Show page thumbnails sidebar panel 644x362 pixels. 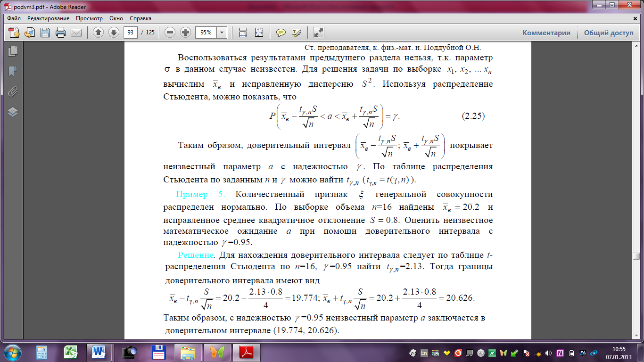[x=13, y=51]
